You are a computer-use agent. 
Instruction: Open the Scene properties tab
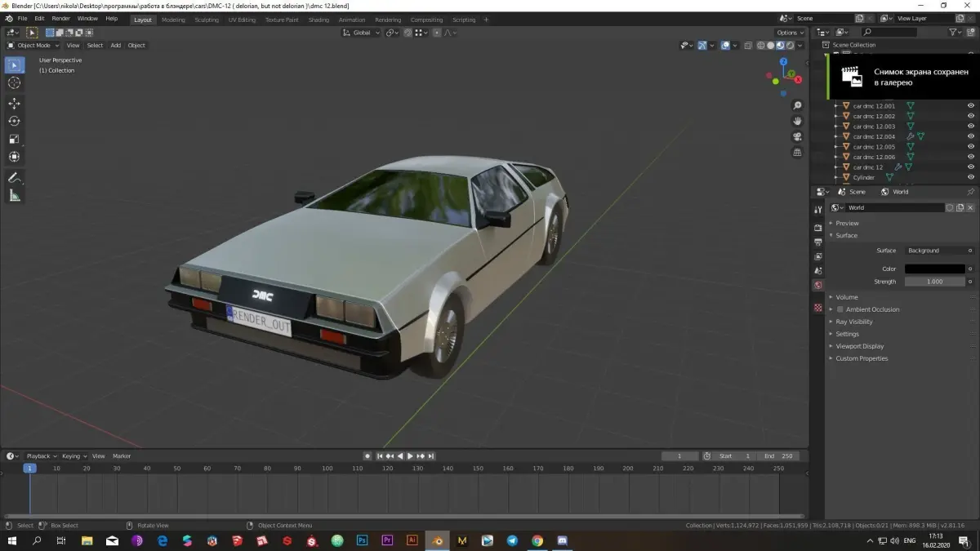(x=818, y=270)
